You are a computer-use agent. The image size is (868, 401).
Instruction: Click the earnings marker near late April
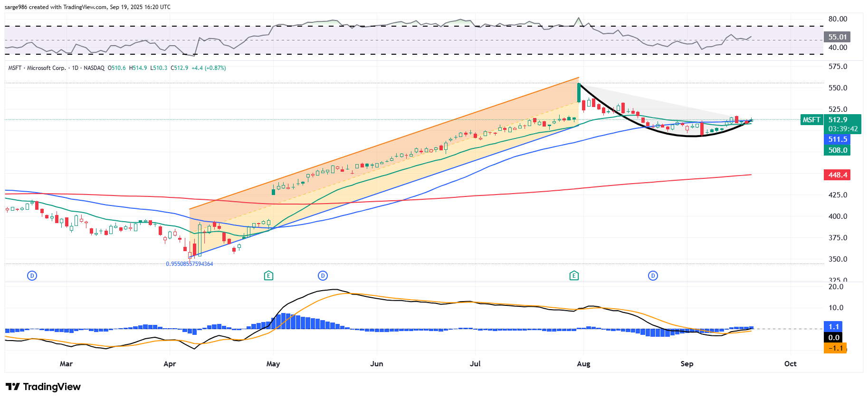pos(268,275)
